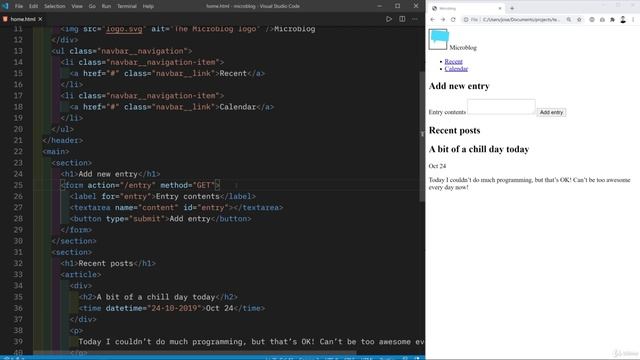Image resolution: width=640 pixels, height=360 pixels.
Task: Bookmark this page with the star icon
Action: [579, 20]
